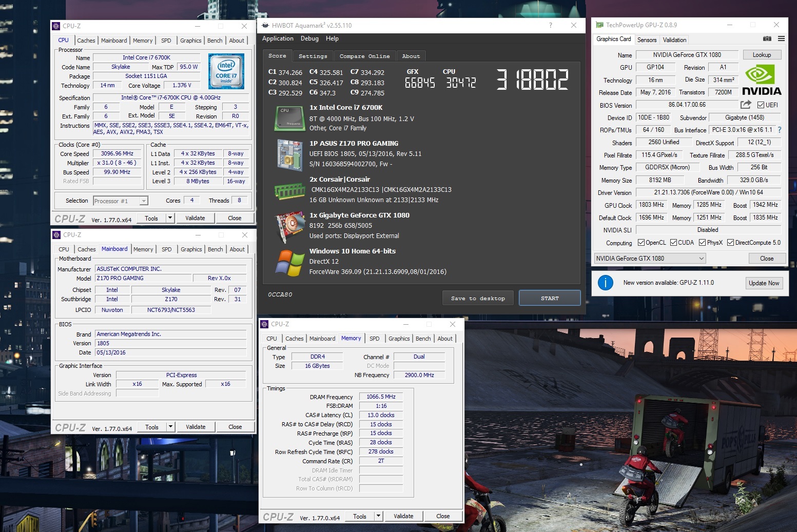Switch to the Compare Online tab

coord(364,56)
